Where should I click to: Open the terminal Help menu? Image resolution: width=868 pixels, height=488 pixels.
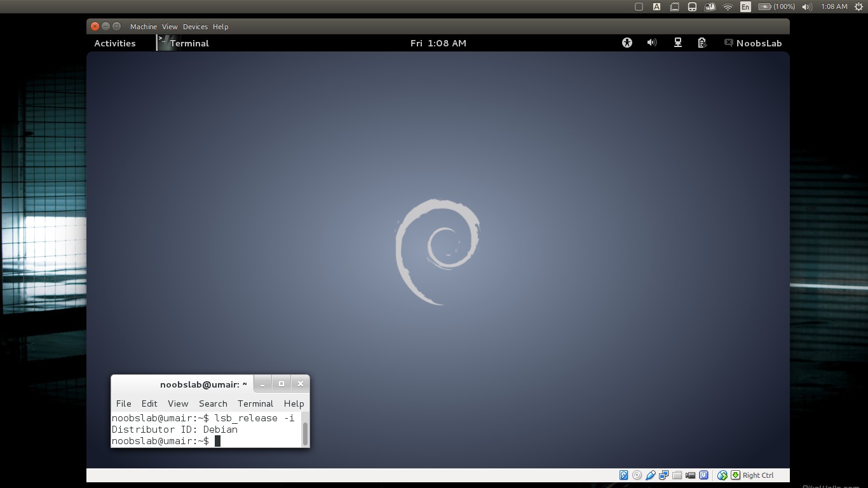click(x=294, y=403)
